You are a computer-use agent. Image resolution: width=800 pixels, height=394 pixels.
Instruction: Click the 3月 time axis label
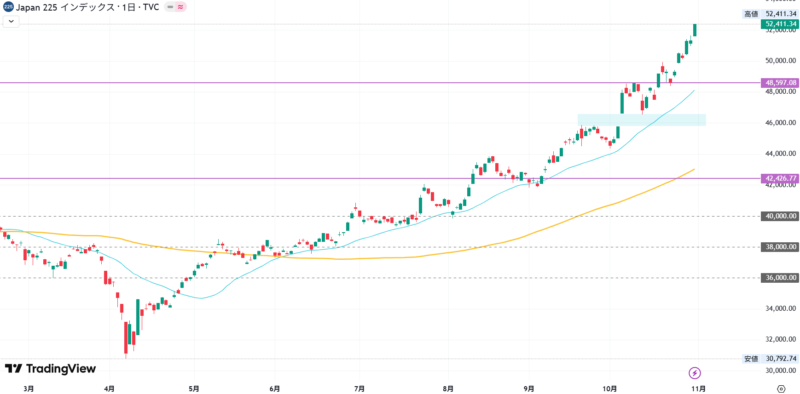(29, 388)
